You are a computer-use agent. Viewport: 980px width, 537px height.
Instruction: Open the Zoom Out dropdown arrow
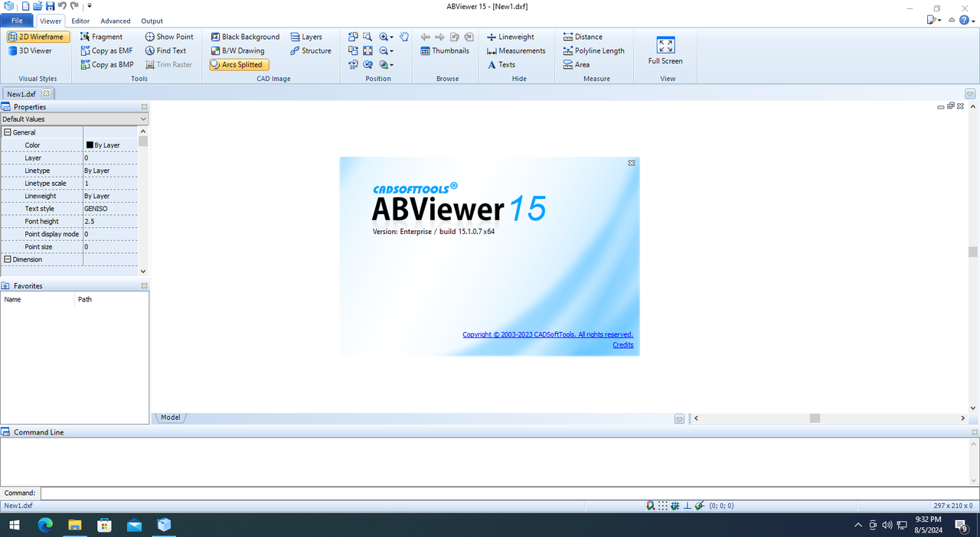coord(391,51)
